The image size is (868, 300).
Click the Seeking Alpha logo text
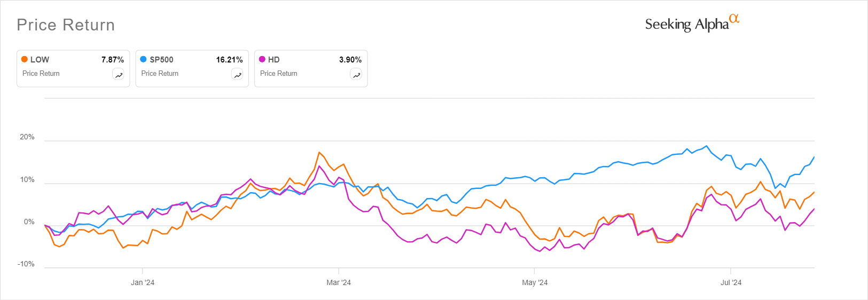click(x=686, y=25)
